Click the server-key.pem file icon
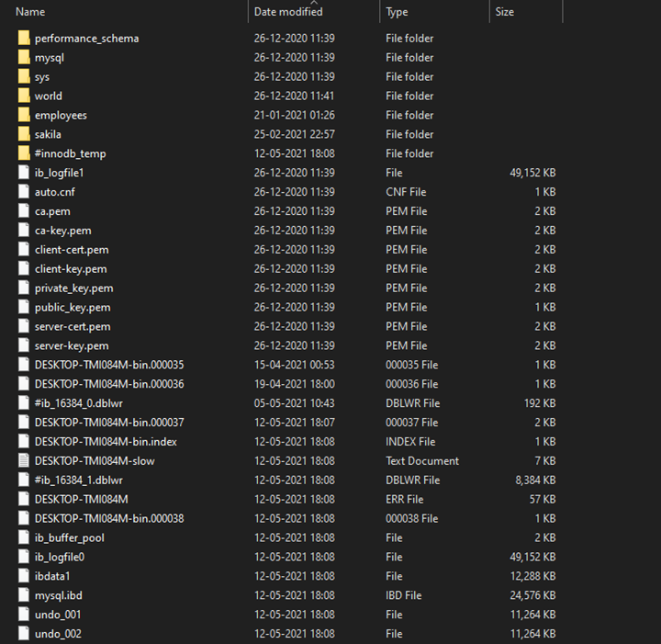Viewport: 661px width, 644px height. click(x=24, y=345)
